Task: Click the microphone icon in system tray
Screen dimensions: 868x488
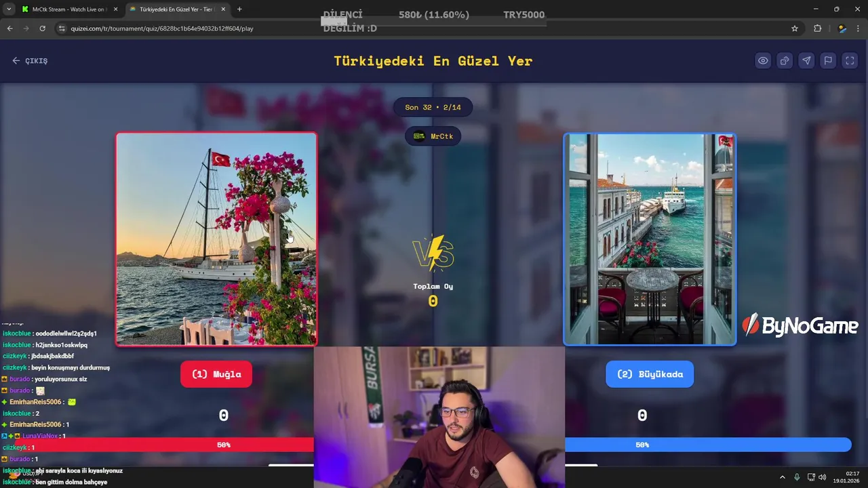Action: [797, 477]
